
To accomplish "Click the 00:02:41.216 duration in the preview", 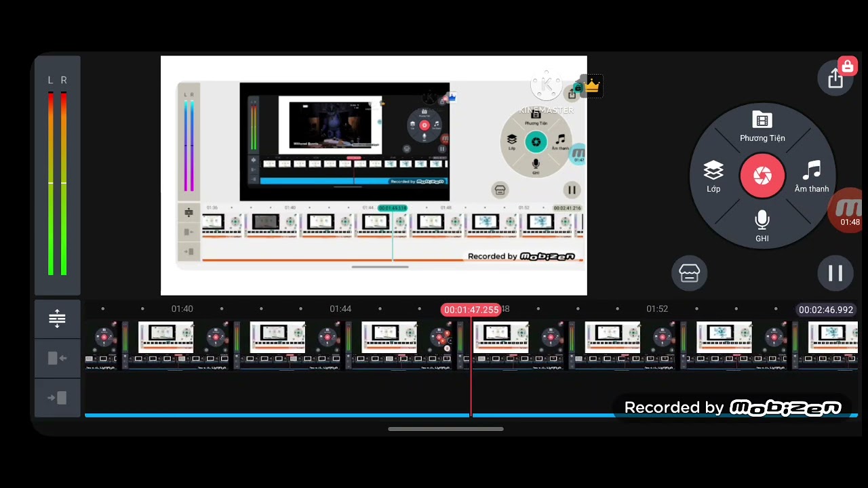I will (568, 208).
